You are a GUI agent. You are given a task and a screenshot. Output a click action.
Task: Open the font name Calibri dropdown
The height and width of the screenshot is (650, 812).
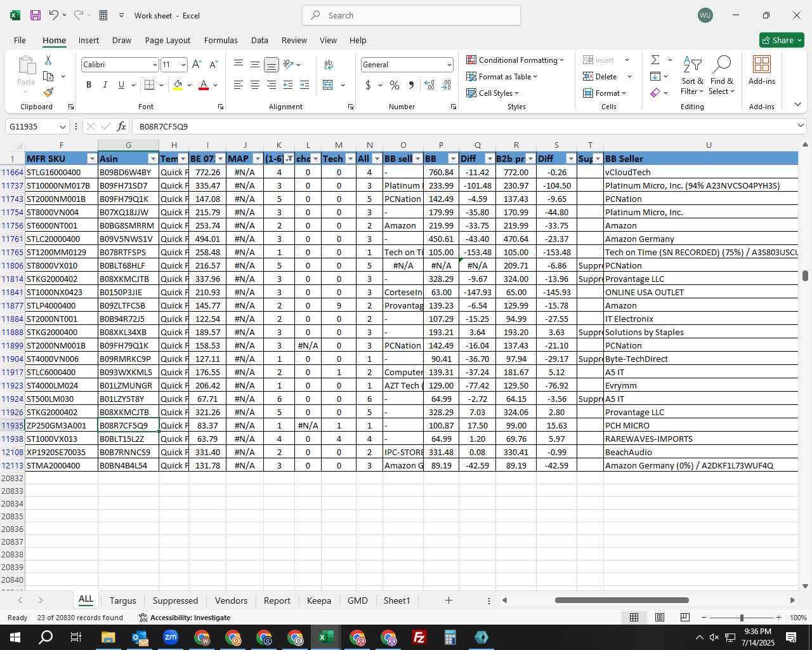click(x=154, y=64)
